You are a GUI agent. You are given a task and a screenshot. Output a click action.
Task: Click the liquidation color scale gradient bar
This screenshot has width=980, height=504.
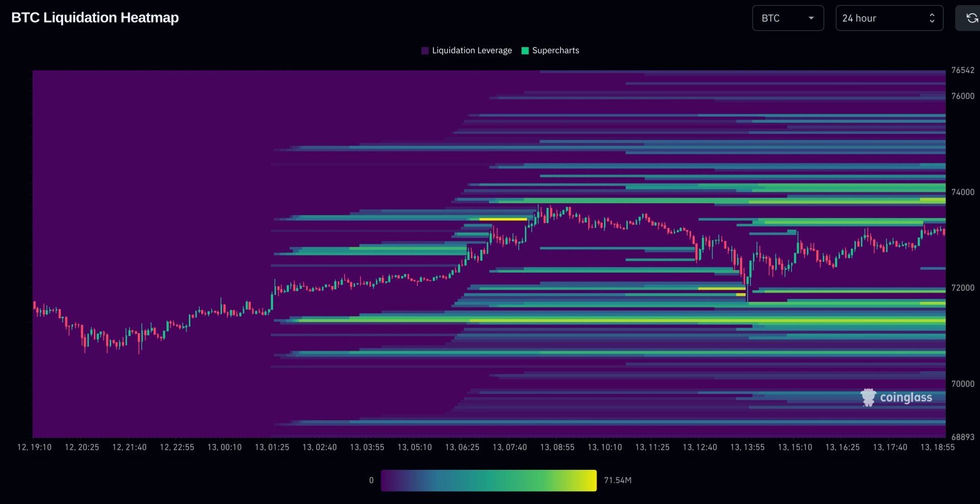(x=488, y=481)
